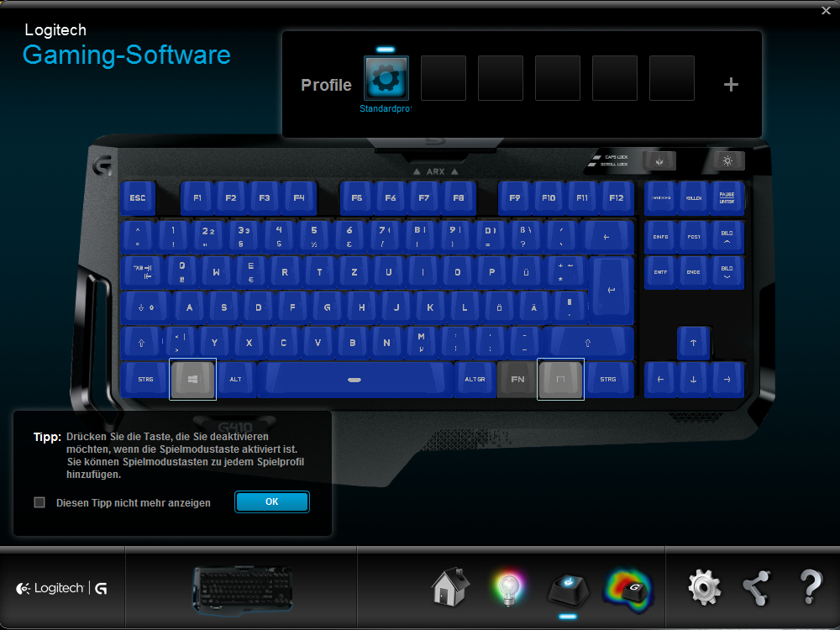Toggle the X key
The height and width of the screenshot is (630, 840).
click(x=249, y=343)
